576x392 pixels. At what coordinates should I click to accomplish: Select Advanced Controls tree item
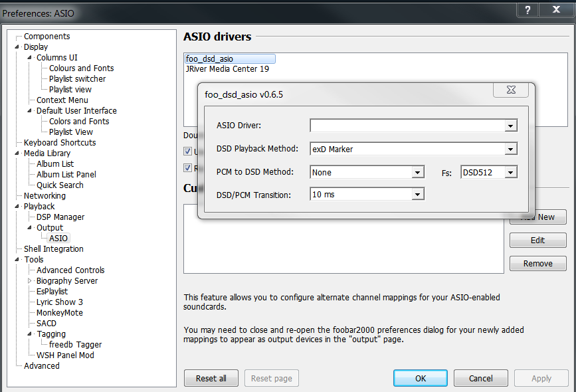tap(70, 270)
